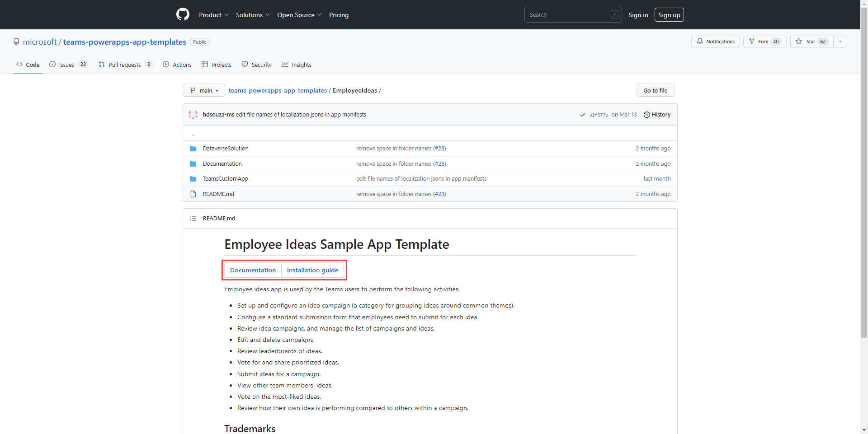Click the DataverseSolution folder icon
This screenshot has height=434, width=868.
(193, 148)
